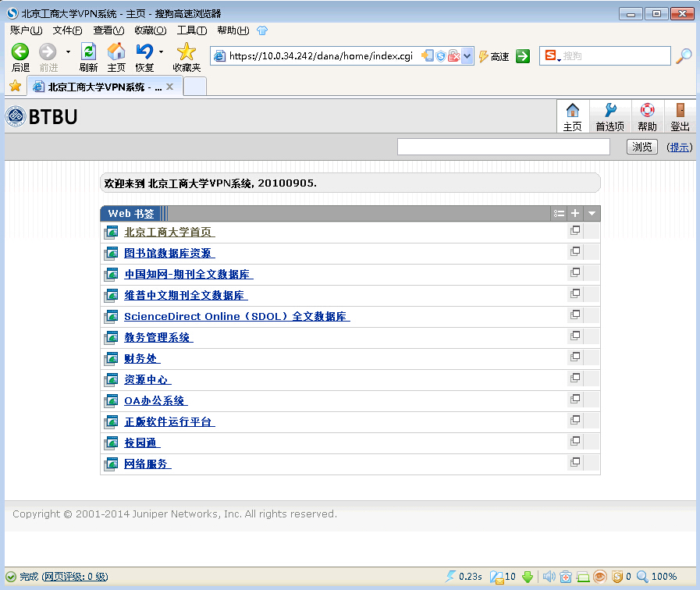Image resolution: width=700 pixels, height=590 pixels.
Task: Open 图书馆数据库资源 in new window icon
Action: tap(575, 252)
